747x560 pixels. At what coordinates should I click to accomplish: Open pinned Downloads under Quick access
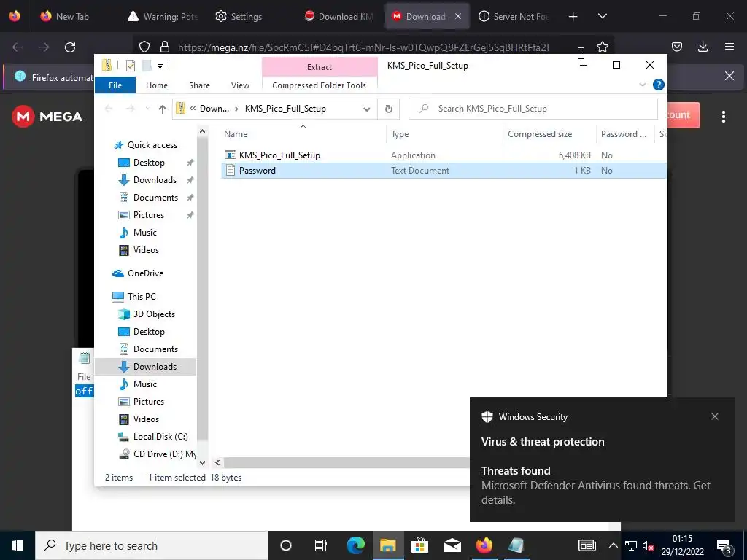pos(155,180)
